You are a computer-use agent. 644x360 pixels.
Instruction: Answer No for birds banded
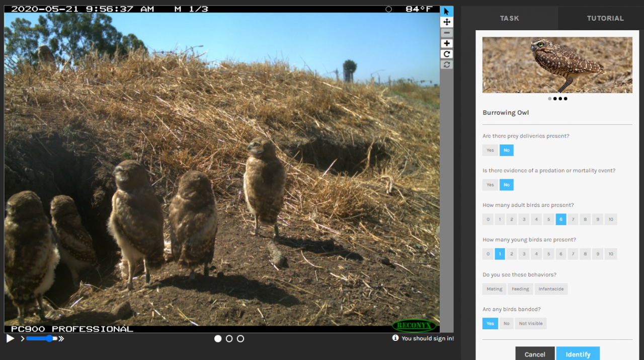[x=507, y=323]
